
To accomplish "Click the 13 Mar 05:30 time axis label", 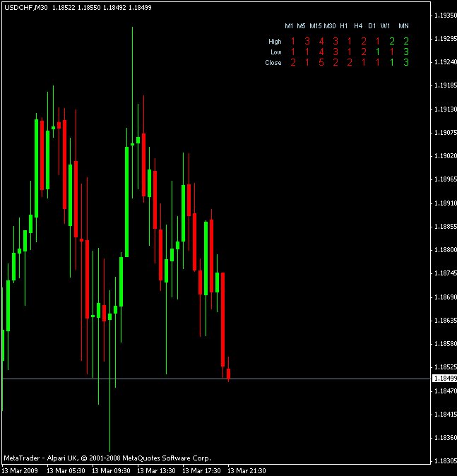I will pos(66,470).
